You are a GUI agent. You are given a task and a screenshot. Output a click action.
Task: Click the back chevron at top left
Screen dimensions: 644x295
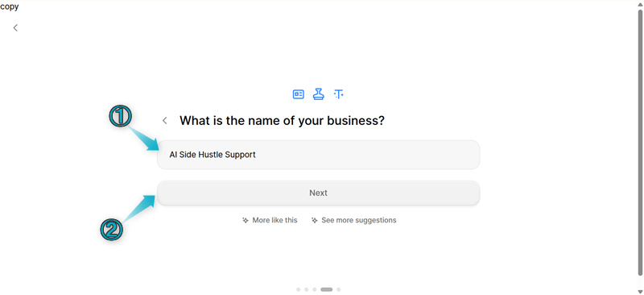tap(15, 27)
